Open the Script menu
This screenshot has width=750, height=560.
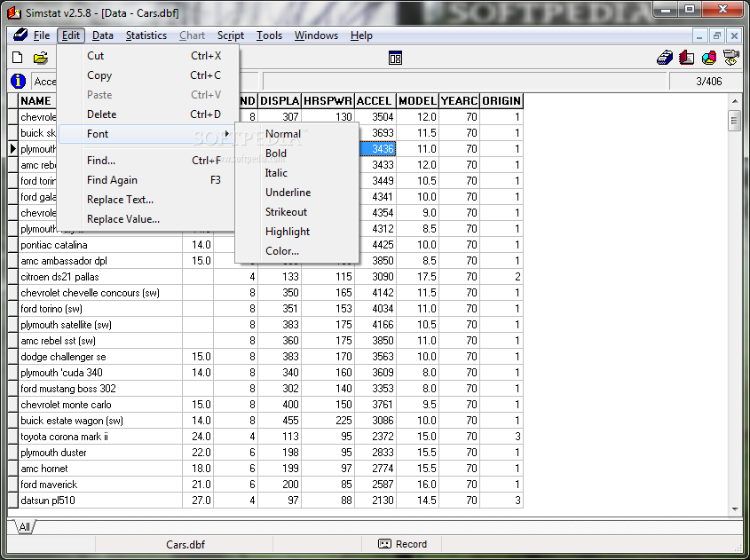[231, 35]
